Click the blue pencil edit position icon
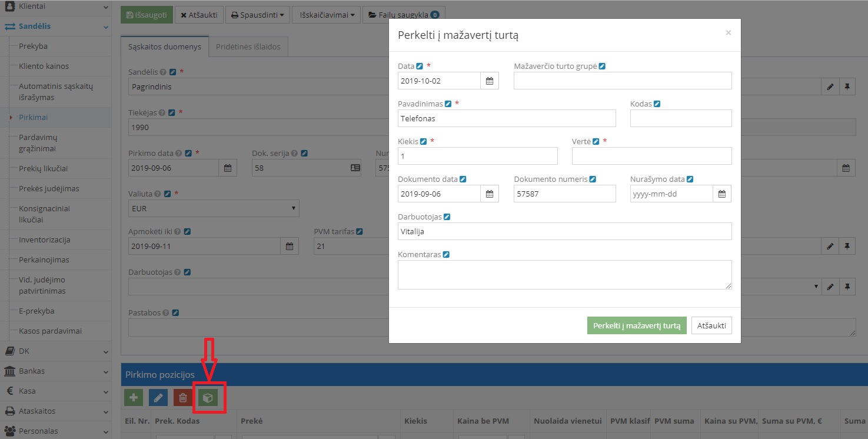 [x=158, y=398]
